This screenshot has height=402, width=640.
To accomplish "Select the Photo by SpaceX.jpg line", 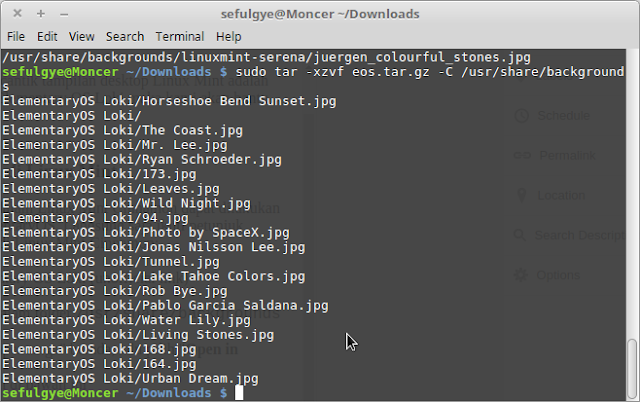I will point(146,233).
